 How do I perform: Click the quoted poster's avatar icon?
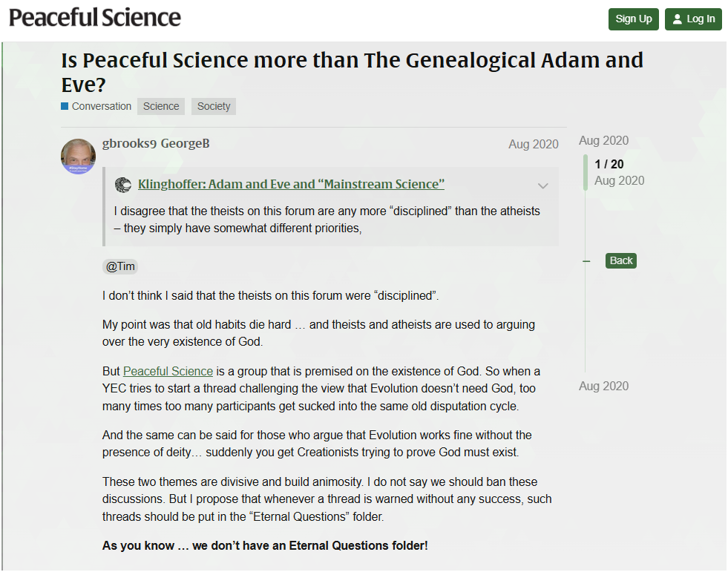(123, 185)
